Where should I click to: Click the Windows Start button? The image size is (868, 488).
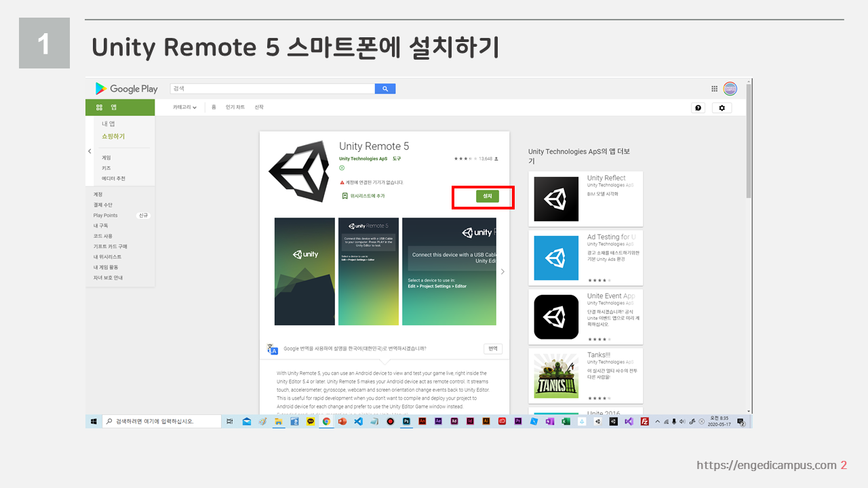[93, 421]
